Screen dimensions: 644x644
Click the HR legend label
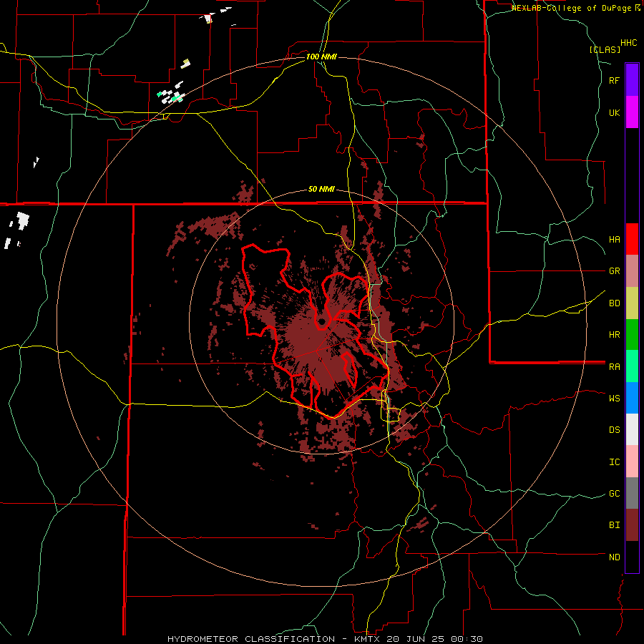click(x=615, y=335)
